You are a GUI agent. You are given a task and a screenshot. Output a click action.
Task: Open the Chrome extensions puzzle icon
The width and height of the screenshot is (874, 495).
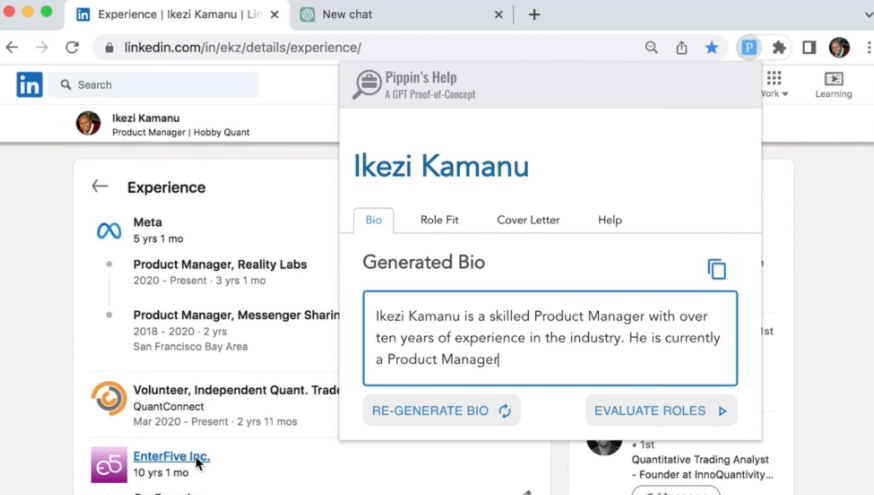click(x=779, y=47)
